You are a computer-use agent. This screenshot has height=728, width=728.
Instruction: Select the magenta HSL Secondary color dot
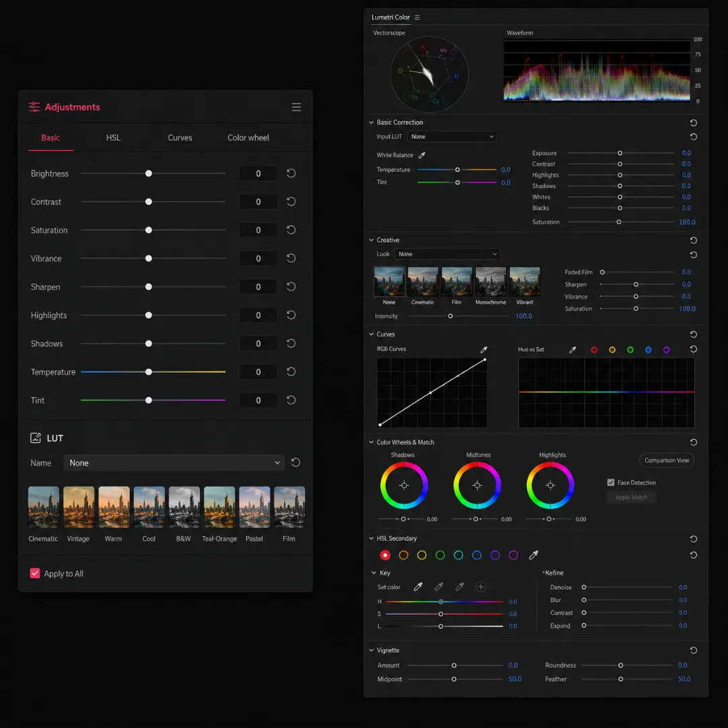(x=514, y=555)
